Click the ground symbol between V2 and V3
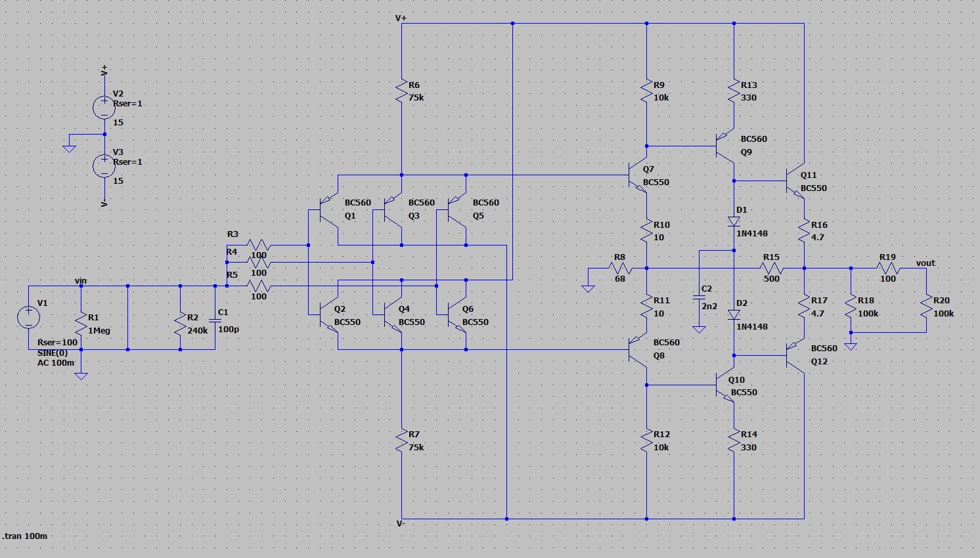The height and width of the screenshot is (558, 980). pyautogui.click(x=70, y=148)
